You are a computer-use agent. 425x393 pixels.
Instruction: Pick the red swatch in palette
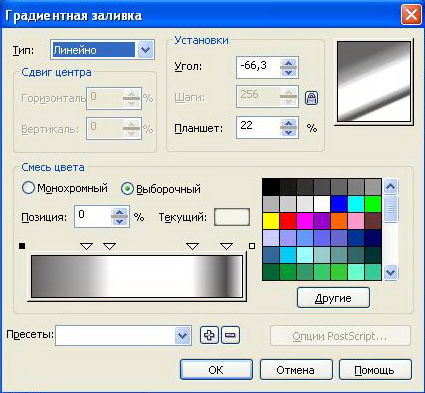tap(288, 221)
